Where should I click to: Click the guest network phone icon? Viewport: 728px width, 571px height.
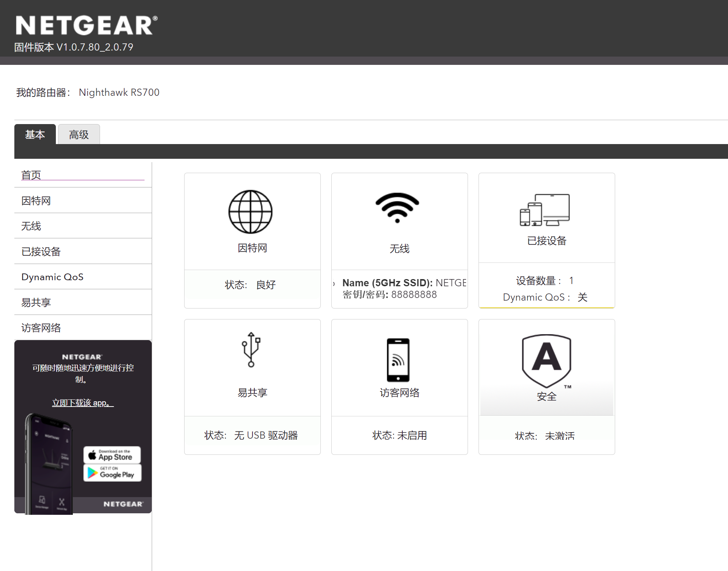coord(398,360)
